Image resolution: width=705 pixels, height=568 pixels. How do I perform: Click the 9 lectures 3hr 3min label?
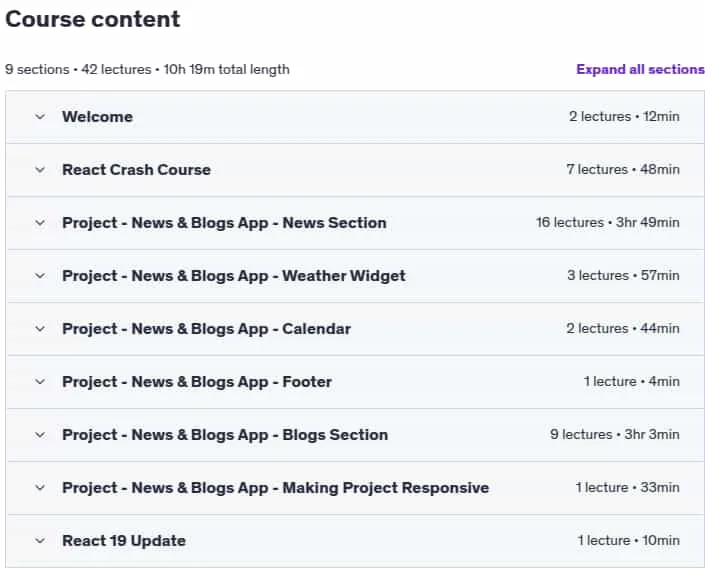point(615,434)
